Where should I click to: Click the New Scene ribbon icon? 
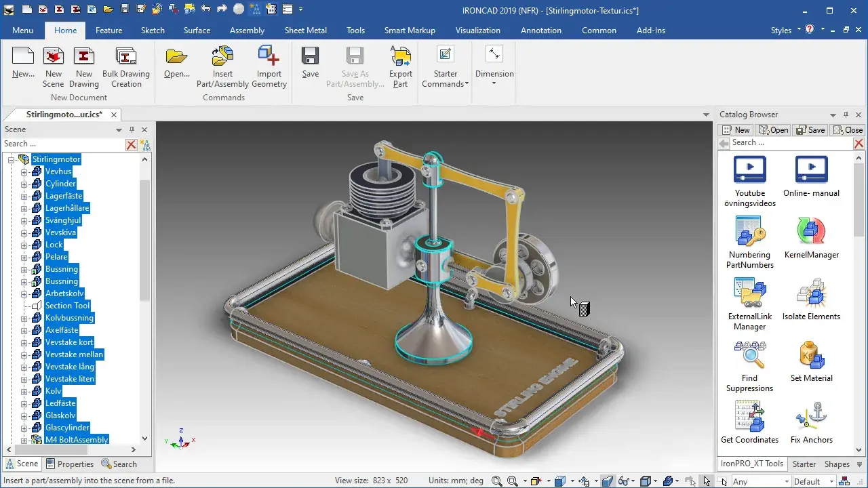(x=53, y=67)
